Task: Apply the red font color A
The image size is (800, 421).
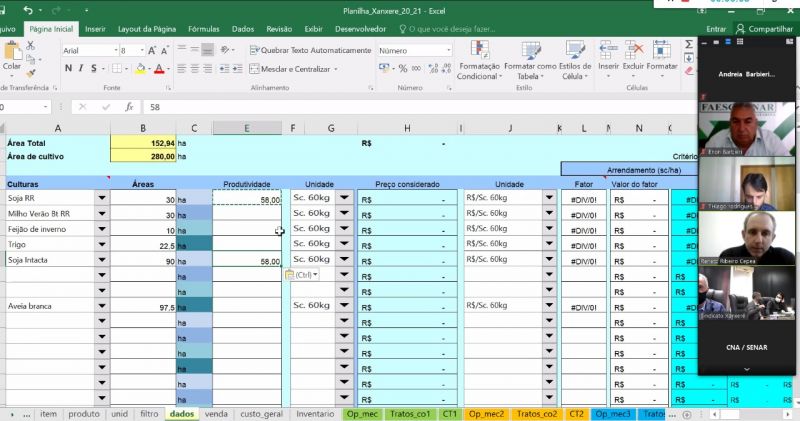Action: point(159,69)
